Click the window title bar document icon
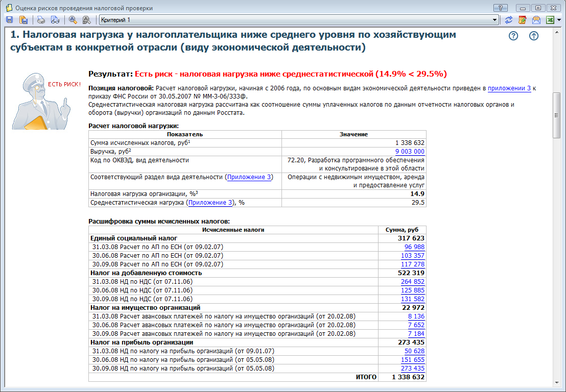566x392 pixels. coord(9,8)
